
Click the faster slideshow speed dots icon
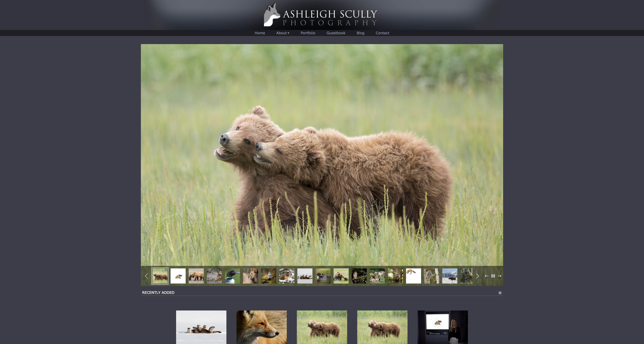click(499, 276)
